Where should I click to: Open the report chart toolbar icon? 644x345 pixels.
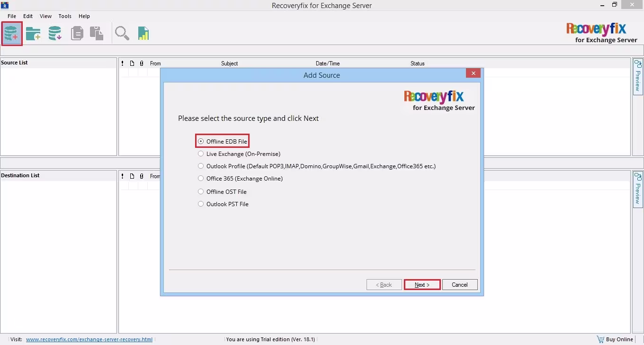pos(143,33)
